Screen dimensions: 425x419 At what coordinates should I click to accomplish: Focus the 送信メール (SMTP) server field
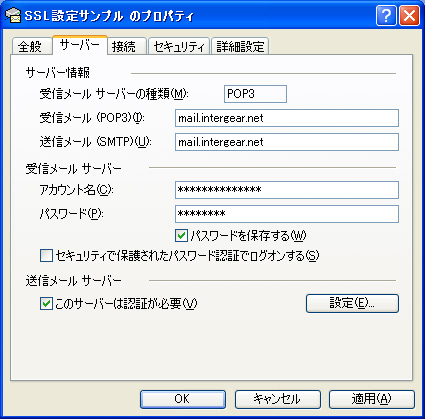pos(287,142)
